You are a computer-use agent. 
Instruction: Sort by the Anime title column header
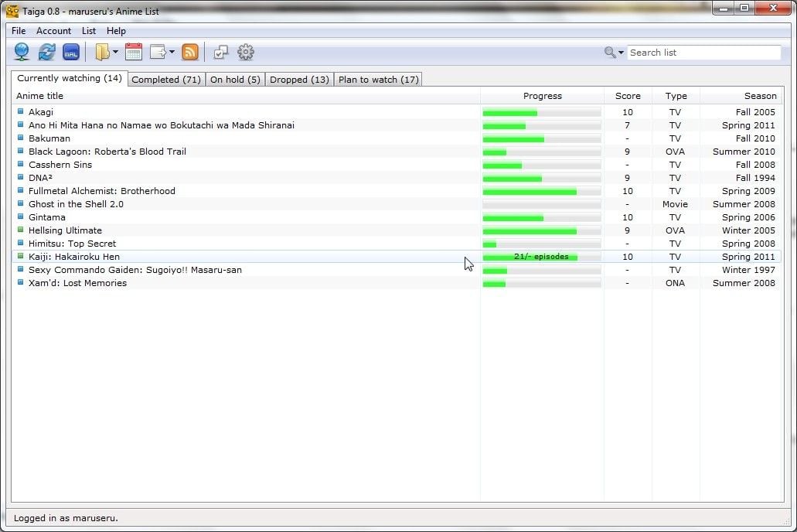point(246,96)
